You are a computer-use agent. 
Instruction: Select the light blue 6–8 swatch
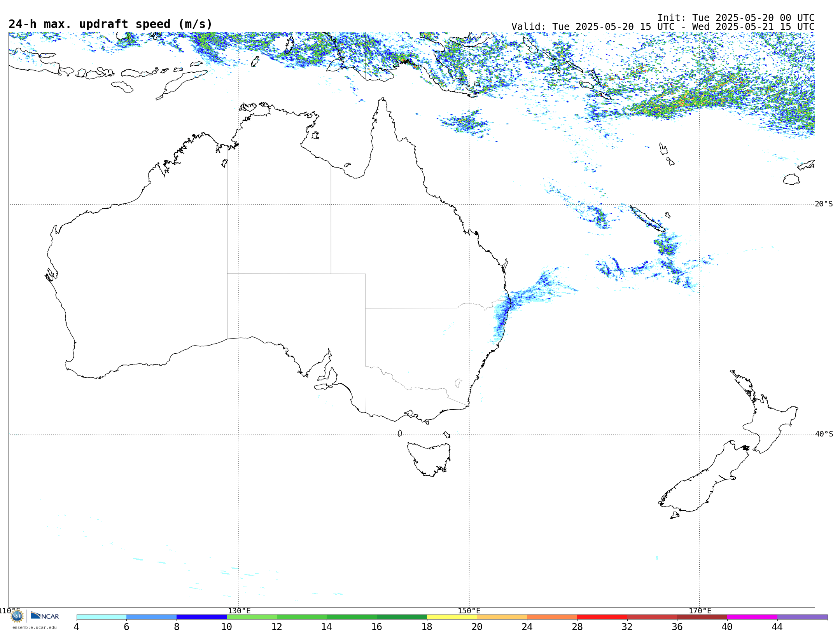152,617
